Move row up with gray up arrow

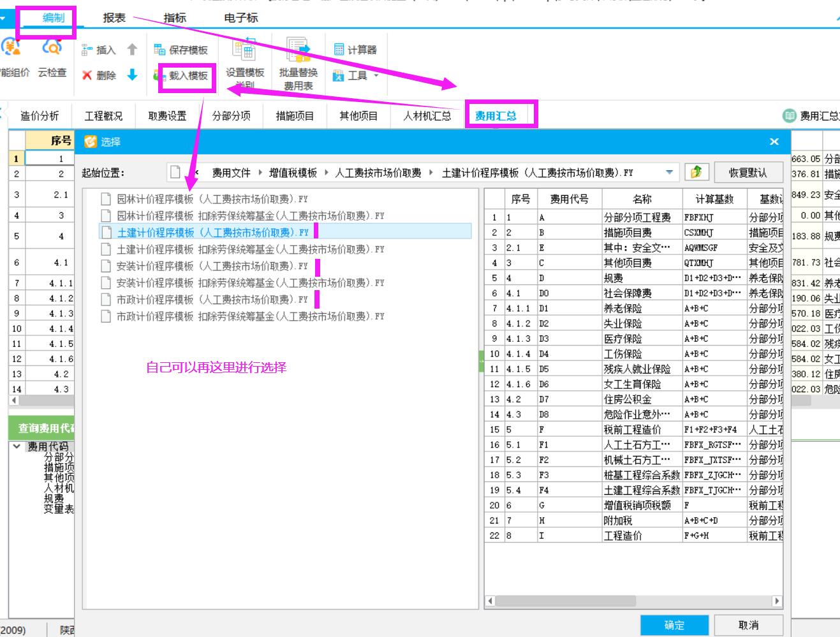click(132, 49)
